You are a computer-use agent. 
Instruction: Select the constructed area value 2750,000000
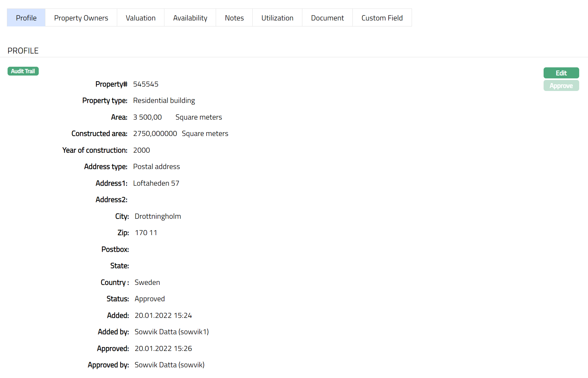click(x=155, y=133)
